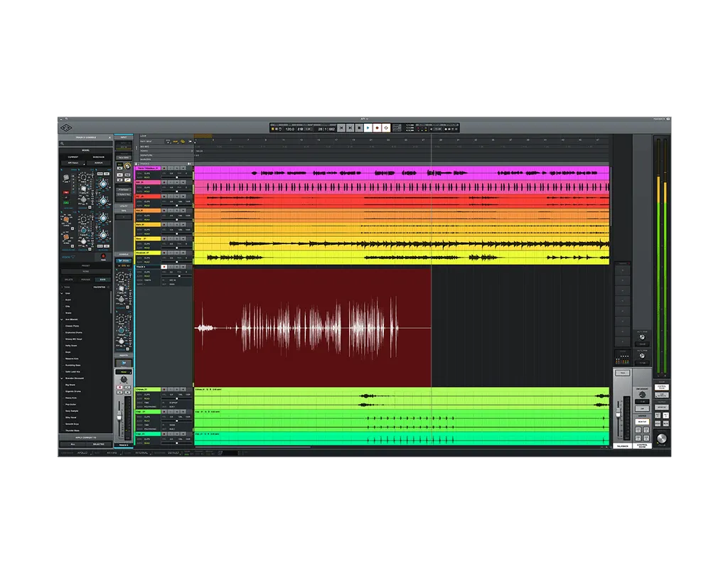Arm TRACK X with its record button
The height and width of the screenshot is (572, 728).
tap(164, 267)
